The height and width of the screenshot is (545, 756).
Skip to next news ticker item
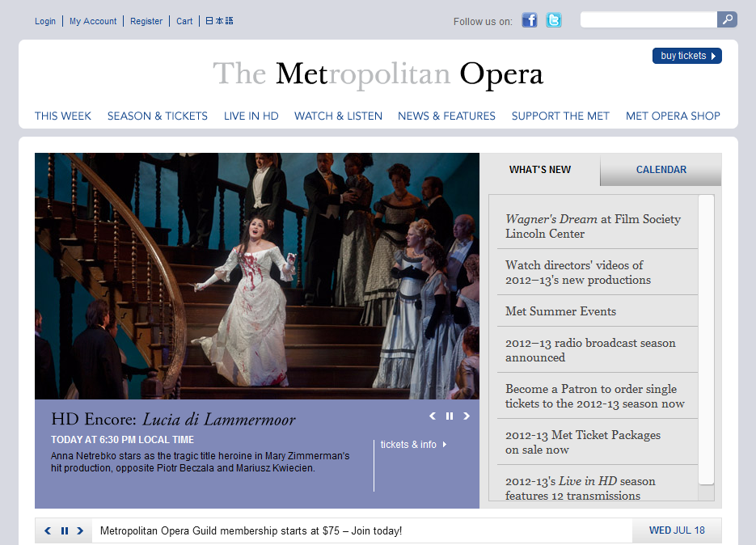click(x=81, y=530)
